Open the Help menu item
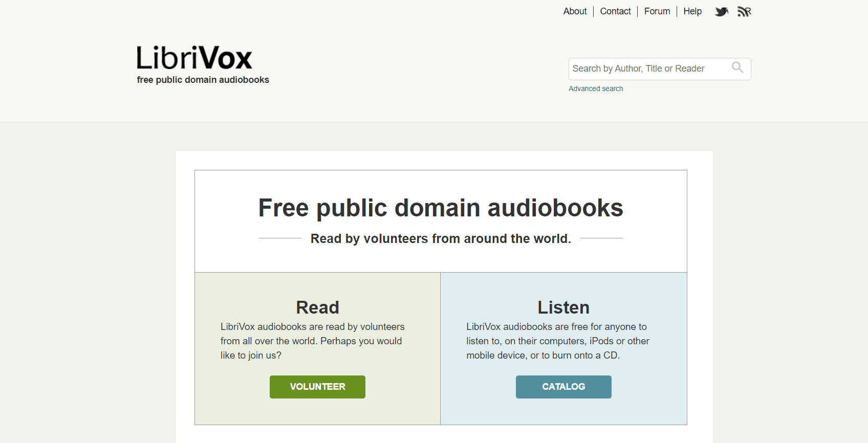Image resolution: width=868 pixels, height=443 pixels. 692,11
